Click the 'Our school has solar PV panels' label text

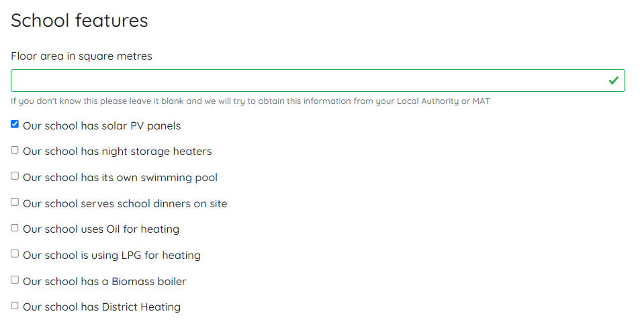pyautogui.click(x=101, y=126)
